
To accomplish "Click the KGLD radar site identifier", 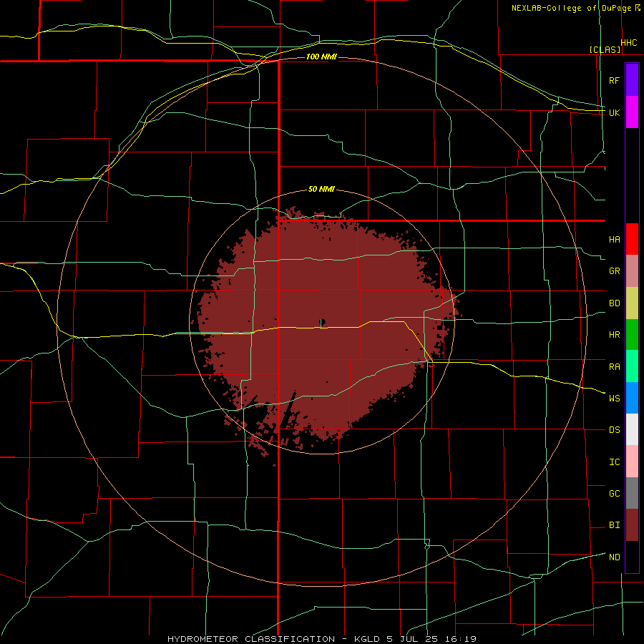I will coord(366,639).
